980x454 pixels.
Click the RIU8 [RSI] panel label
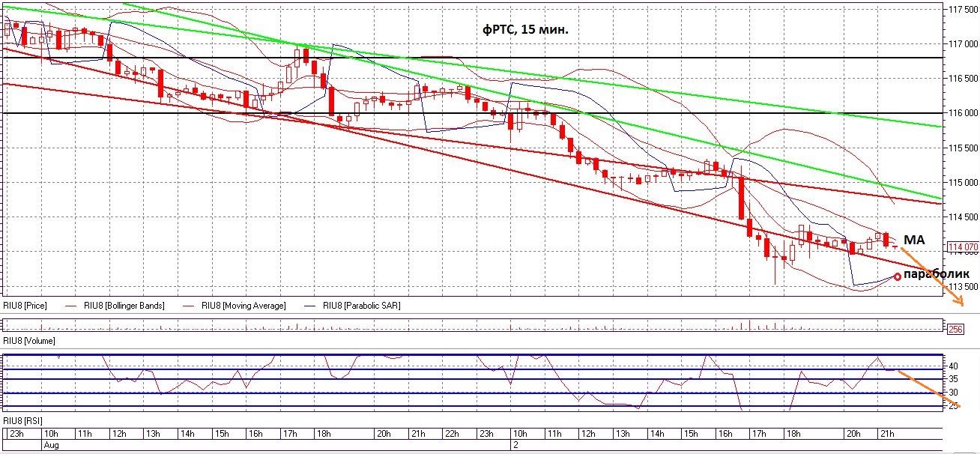click(23, 423)
